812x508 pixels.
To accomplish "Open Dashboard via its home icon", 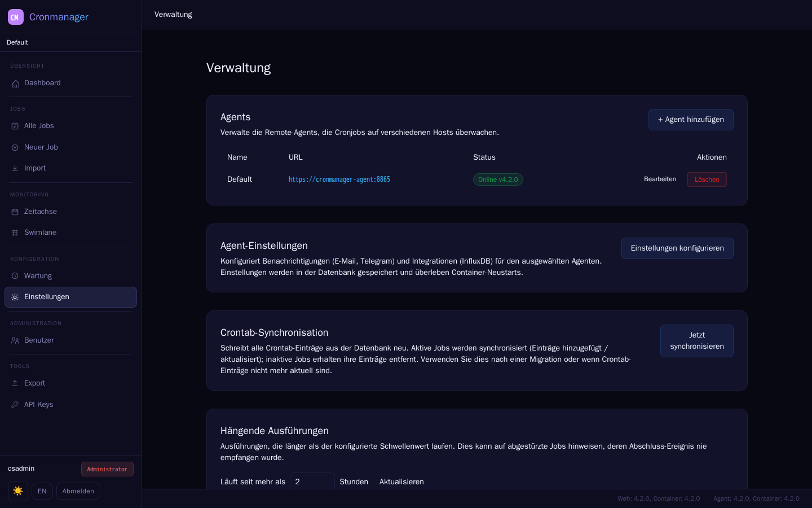I will (x=15, y=84).
